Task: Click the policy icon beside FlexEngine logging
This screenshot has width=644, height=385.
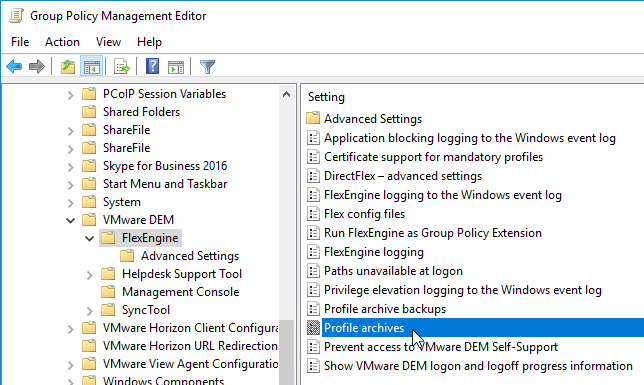Action: 313,251
